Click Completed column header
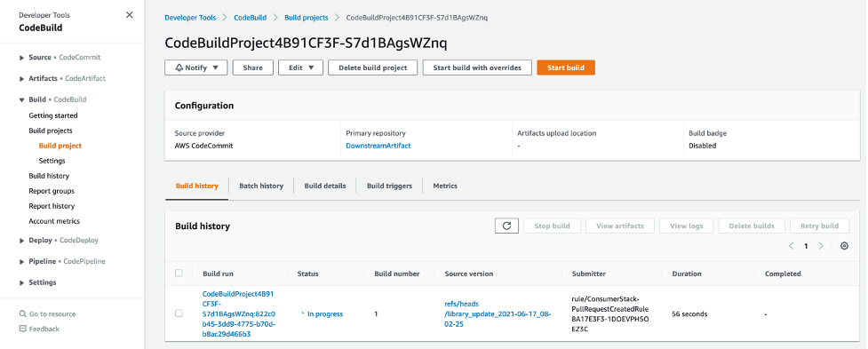This screenshot has width=868, height=349. click(783, 274)
